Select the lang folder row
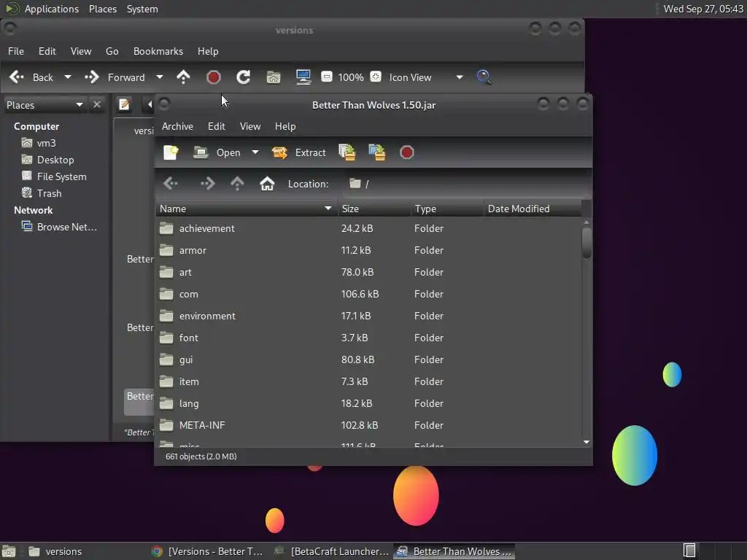The width and height of the screenshot is (747, 560). coord(368,404)
